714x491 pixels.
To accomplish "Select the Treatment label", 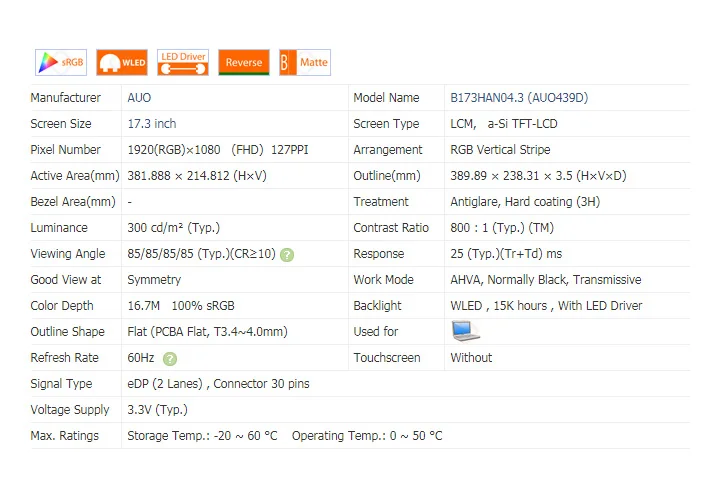I will click(381, 202).
